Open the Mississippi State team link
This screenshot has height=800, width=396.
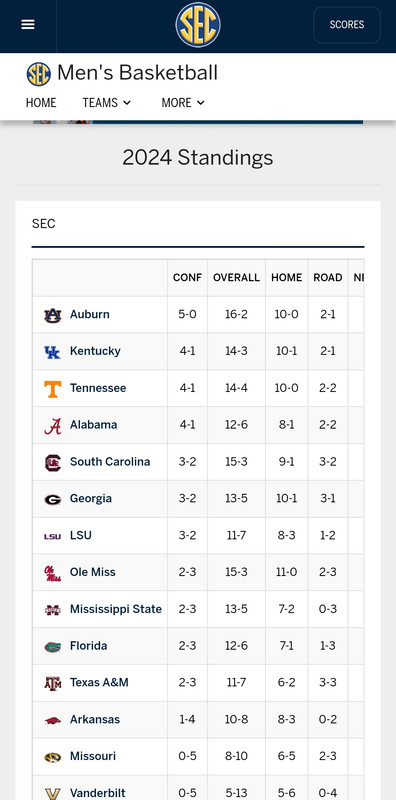[116, 609]
